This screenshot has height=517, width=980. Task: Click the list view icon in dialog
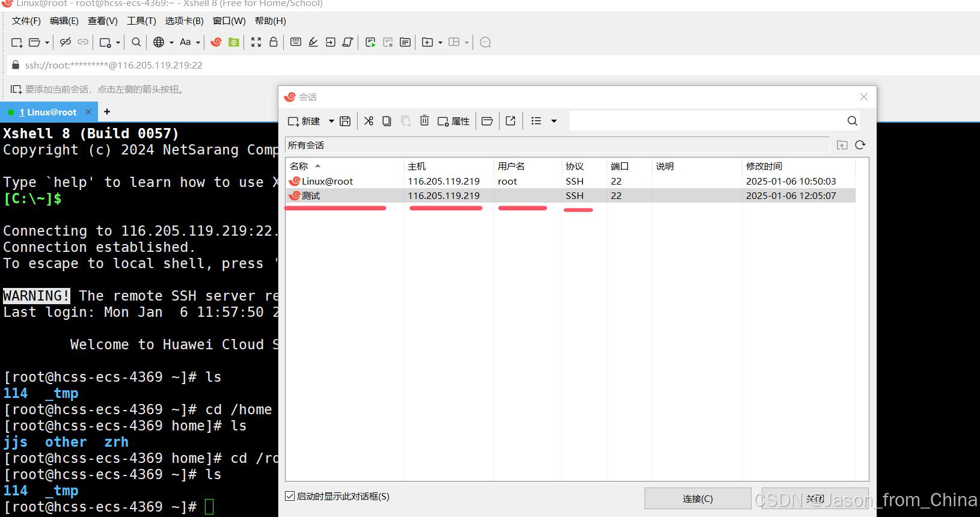(x=536, y=121)
